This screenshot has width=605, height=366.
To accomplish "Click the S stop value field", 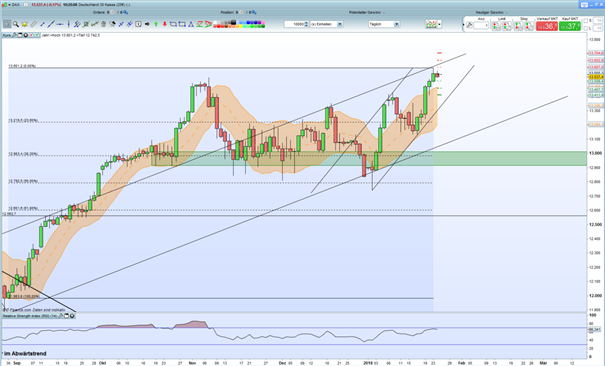I will 598,20.
